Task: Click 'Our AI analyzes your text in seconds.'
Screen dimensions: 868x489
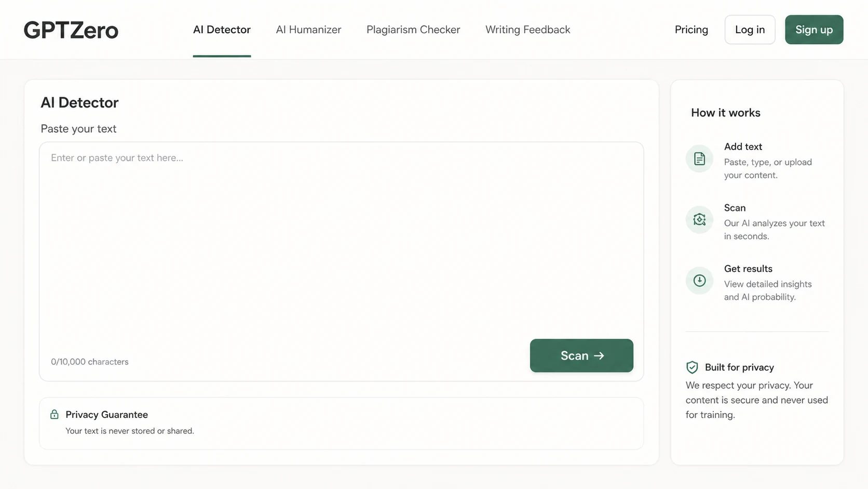Action: 774,230
